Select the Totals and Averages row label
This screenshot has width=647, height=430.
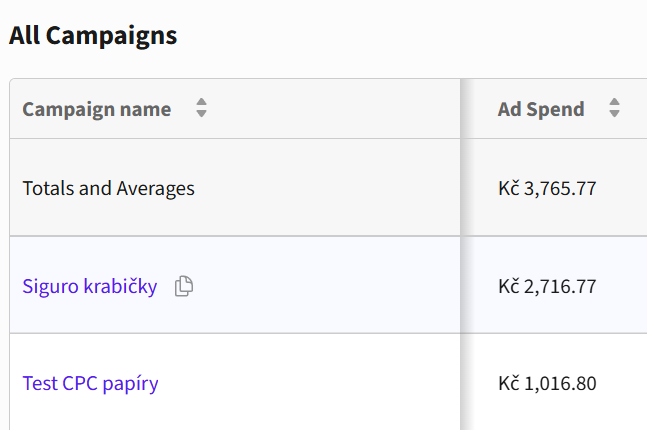pos(109,189)
